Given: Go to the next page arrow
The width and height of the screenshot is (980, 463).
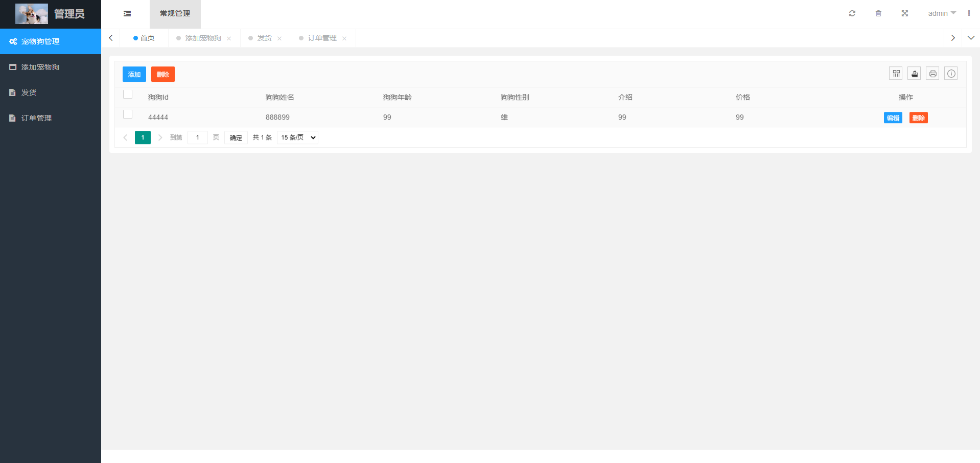Looking at the screenshot, I should click(x=160, y=137).
